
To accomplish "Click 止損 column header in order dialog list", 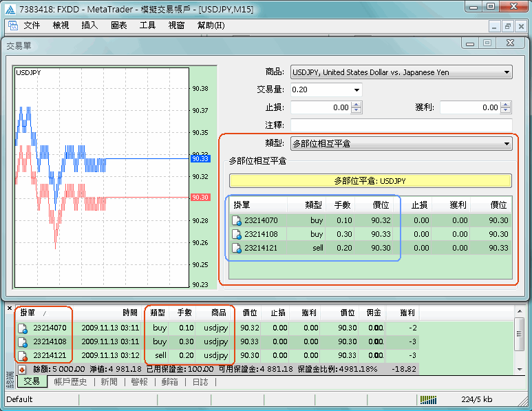I will (x=419, y=205).
